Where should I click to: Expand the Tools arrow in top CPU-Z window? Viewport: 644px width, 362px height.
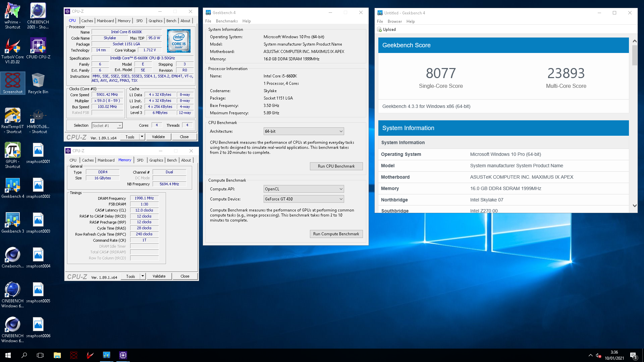point(142,137)
